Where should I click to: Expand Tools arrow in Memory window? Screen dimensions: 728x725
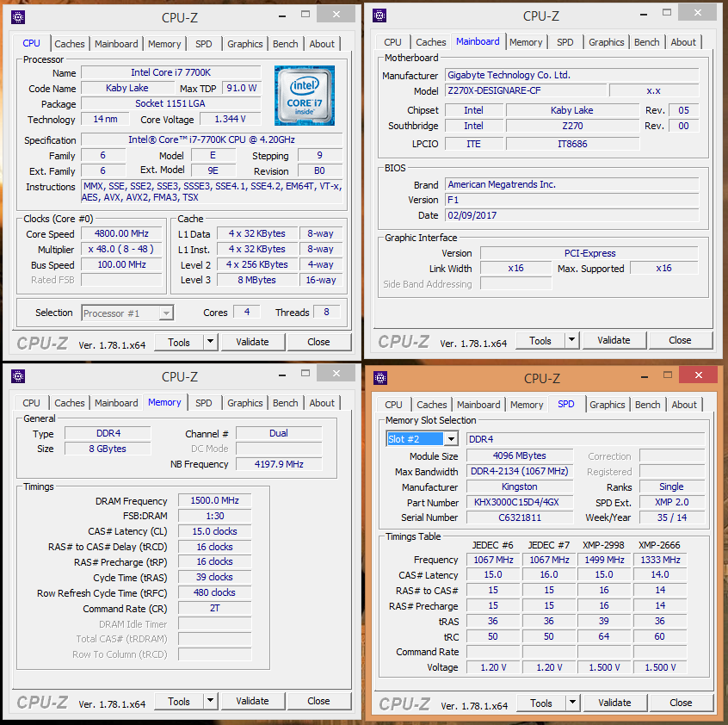click(210, 701)
